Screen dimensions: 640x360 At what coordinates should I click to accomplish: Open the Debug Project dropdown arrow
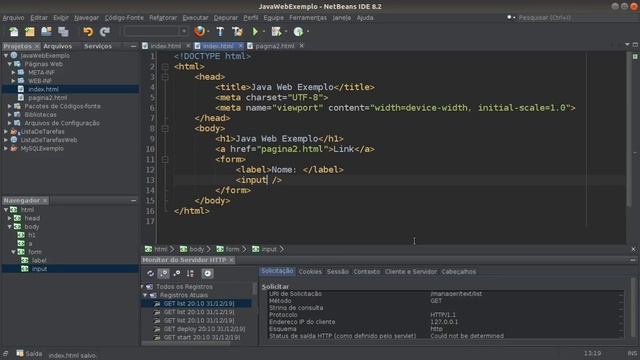[x=286, y=31]
